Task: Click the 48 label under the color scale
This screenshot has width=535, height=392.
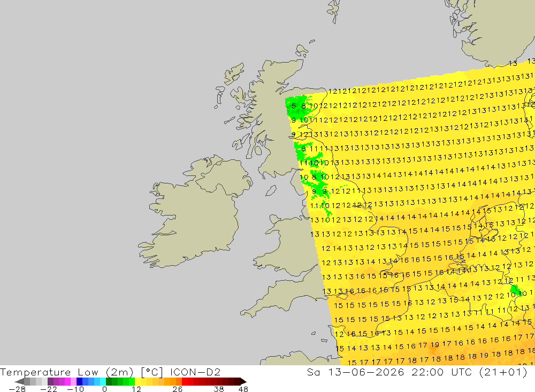Action: coord(243,389)
